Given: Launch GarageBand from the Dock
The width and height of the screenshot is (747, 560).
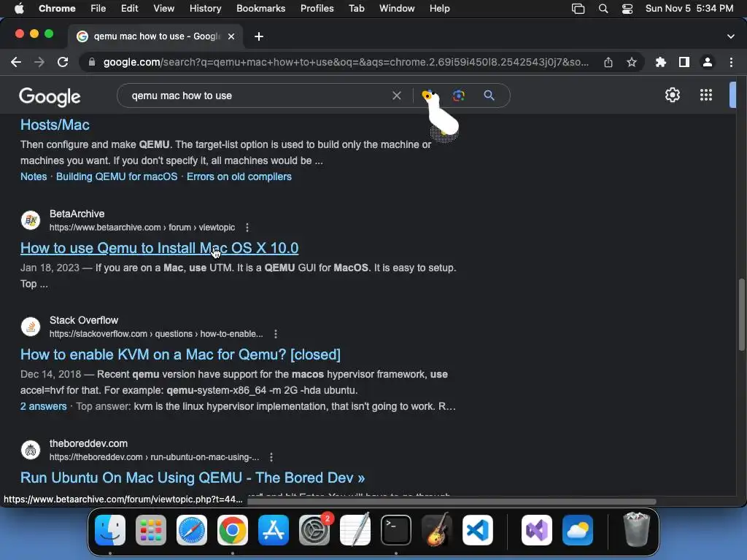Looking at the screenshot, I should click(437, 530).
